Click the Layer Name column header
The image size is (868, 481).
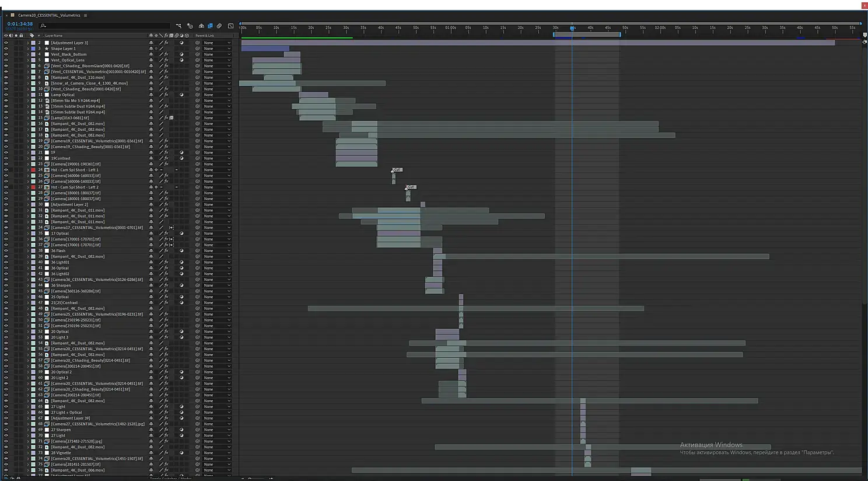54,36
